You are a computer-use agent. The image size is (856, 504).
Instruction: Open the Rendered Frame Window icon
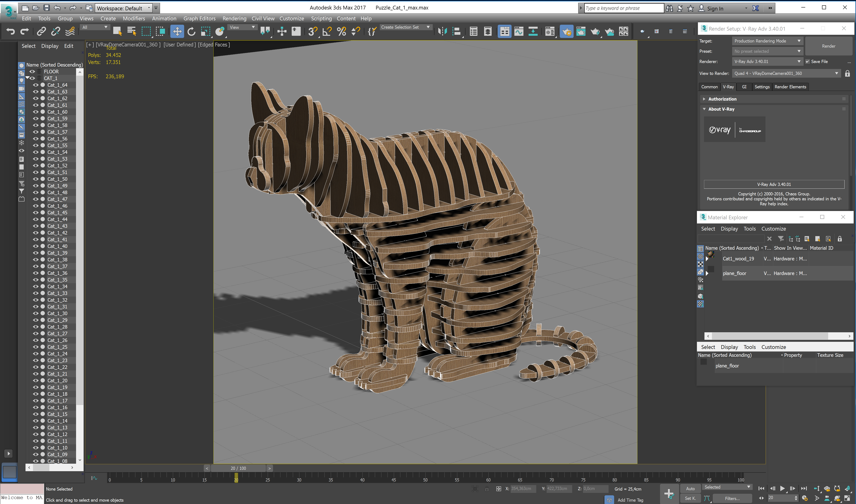[581, 32]
